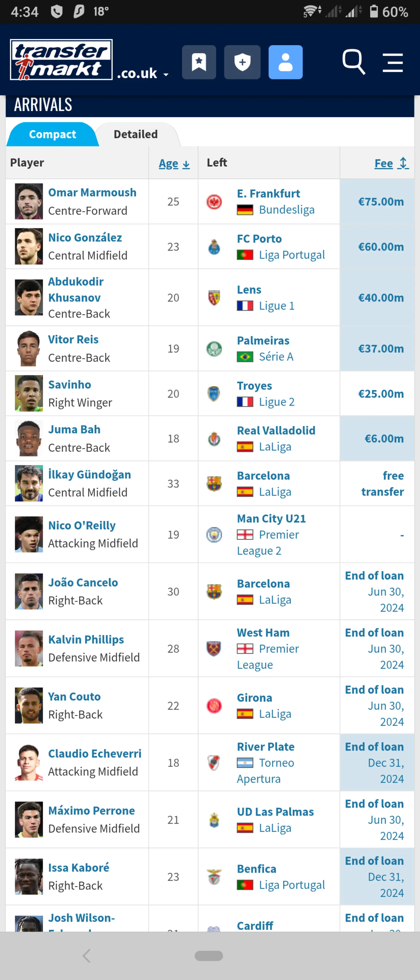Open Savinho's player photo thumbnail

(29, 393)
